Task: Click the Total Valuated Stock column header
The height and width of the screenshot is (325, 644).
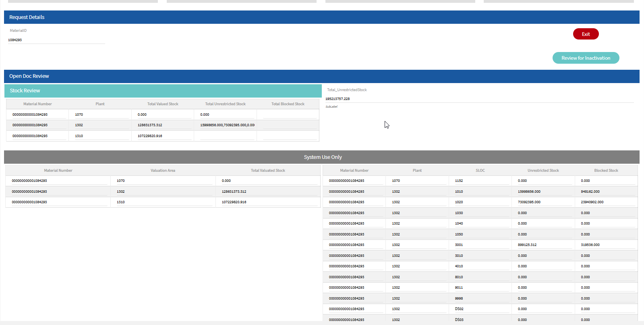Action: pyautogui.click(x=268, y=171)
